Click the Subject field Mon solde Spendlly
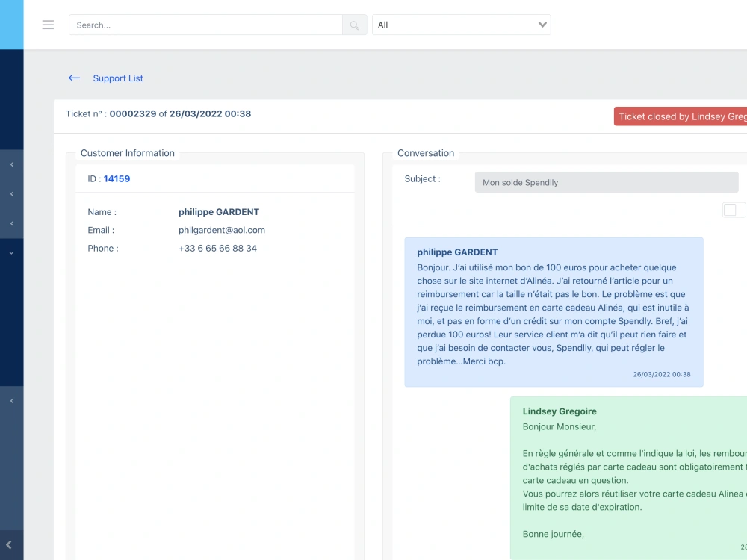747x560 pixels. (607, 182)
